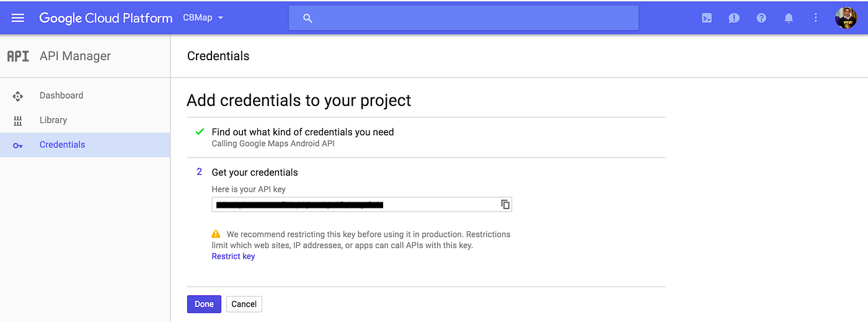Show notifications bell
868x322 pixels.
(789, 18)
